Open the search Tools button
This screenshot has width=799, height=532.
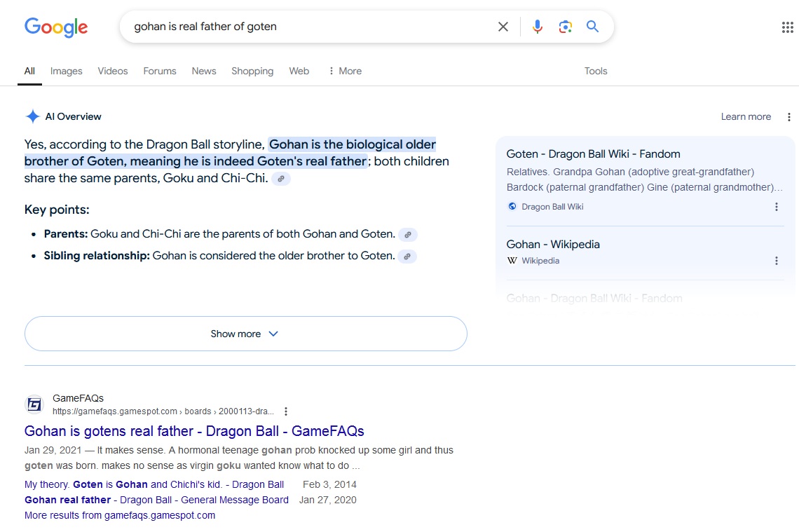(x=596, y=71)
